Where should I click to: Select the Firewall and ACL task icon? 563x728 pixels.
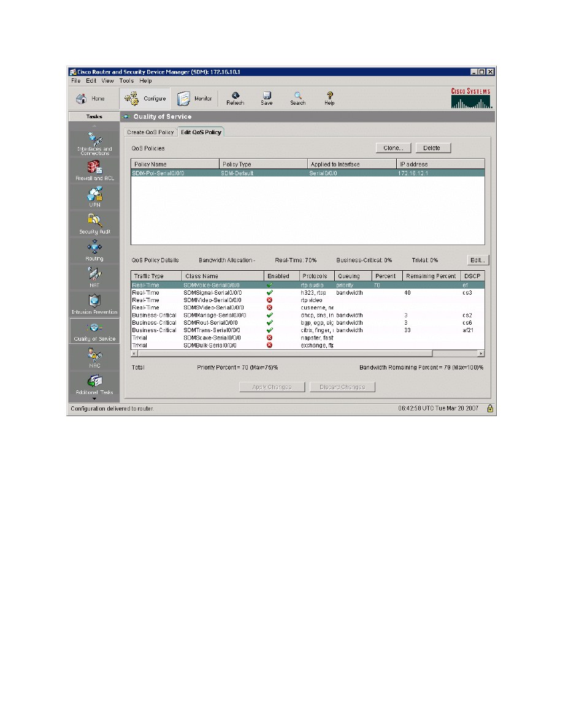[x=94, y=169]
